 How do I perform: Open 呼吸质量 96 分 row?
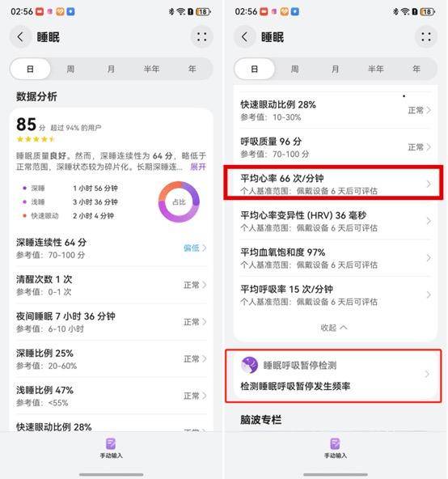335,147
